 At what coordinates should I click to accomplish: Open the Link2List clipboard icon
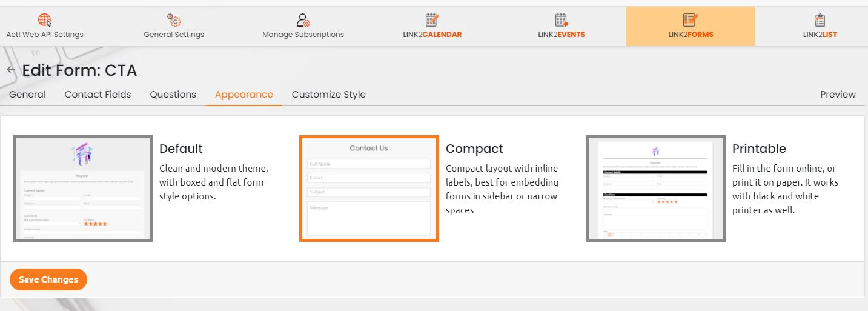coord(820,20)
